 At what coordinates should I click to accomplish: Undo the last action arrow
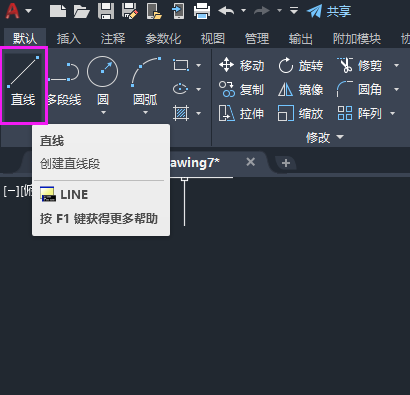point(226,11)
